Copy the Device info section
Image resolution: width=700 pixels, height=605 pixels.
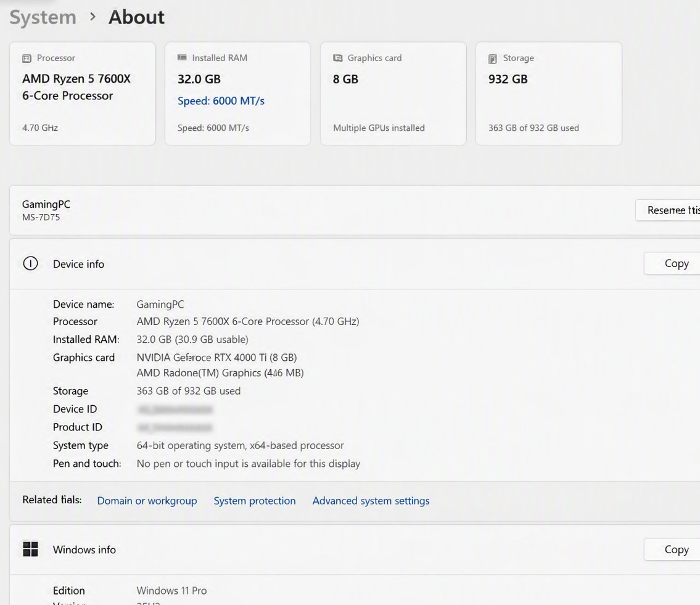tap(672, 263)
